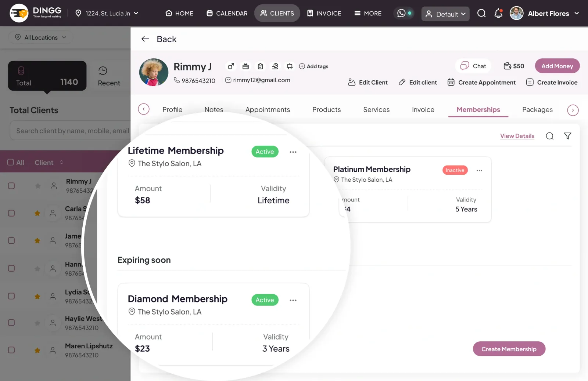Check the Haylie West row checkbox
Screen dimensions: 588x381
point(11,323)
